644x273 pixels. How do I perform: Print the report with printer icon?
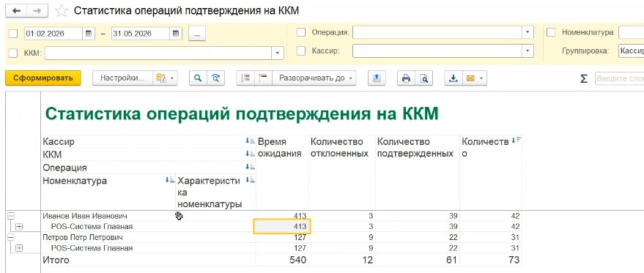406,78
